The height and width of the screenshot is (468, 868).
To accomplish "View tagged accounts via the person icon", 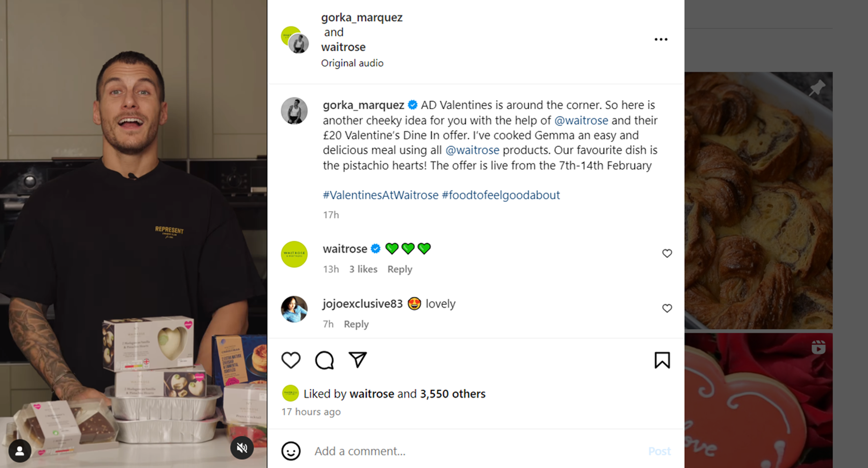I will [x=19, y=451].
